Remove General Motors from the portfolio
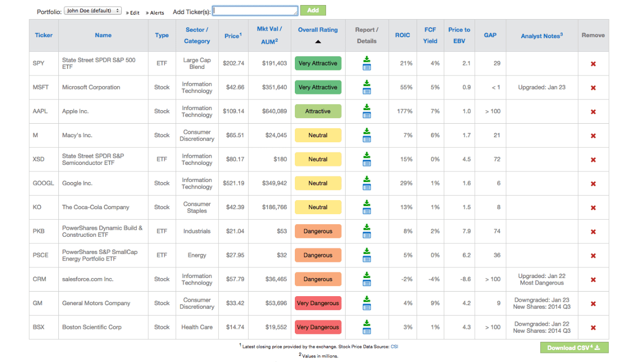 coord(593,304)
